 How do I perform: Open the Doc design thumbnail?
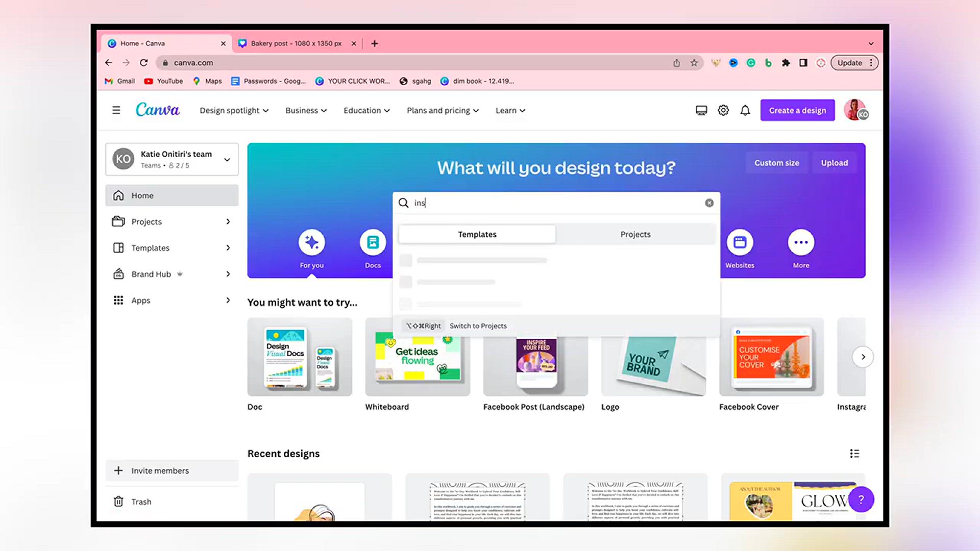[x=300, y=357]
